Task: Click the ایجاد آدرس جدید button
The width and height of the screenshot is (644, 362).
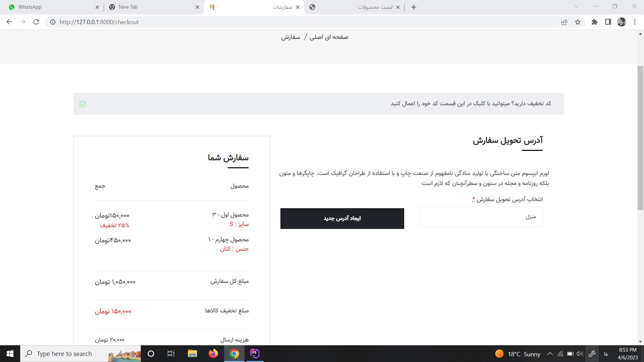Action: pos(342,219)
